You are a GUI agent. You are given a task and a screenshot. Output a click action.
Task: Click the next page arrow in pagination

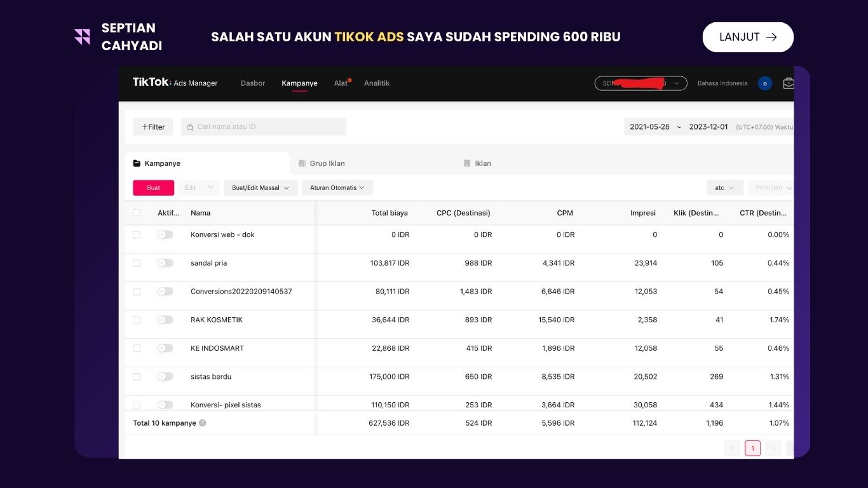click(773, 448)
